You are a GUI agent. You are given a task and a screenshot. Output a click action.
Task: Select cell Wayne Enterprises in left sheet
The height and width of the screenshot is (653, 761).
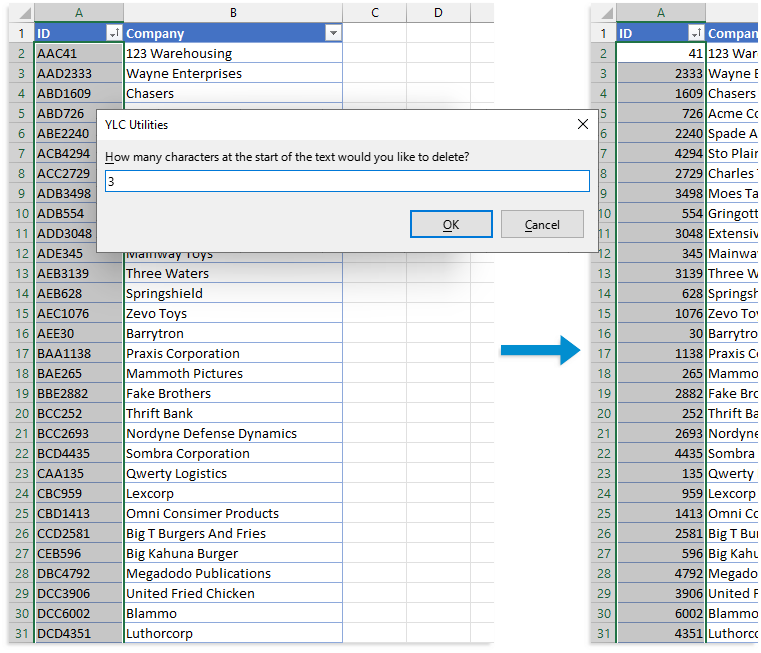point(233,73)
